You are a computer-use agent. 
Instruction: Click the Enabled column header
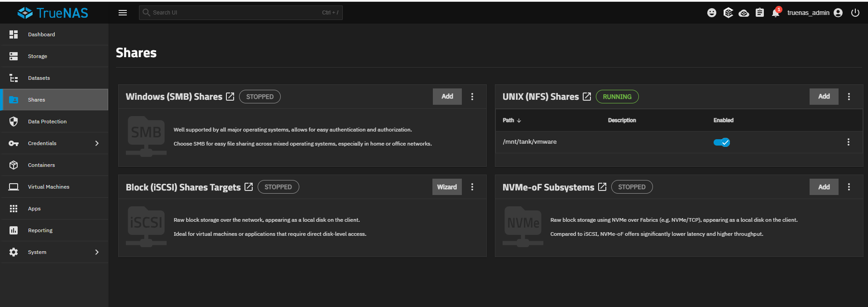[x=724, y=120]
